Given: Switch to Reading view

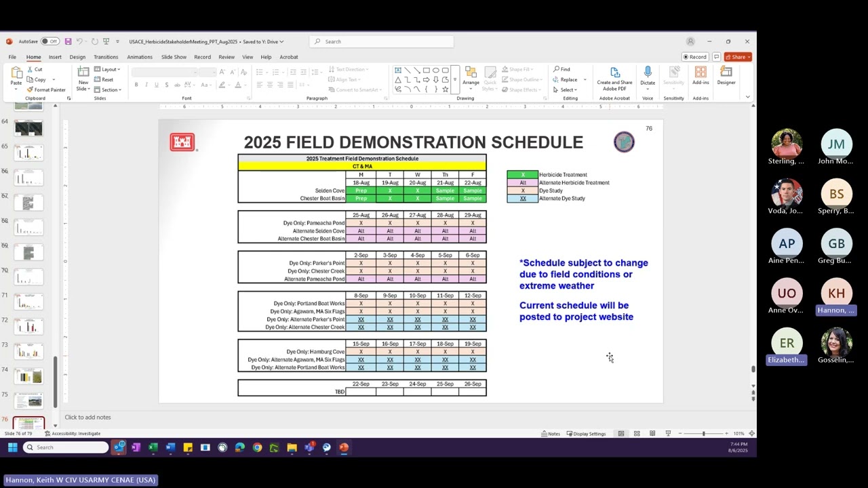Looking at the screenshot, I should [x=652, y=434].
